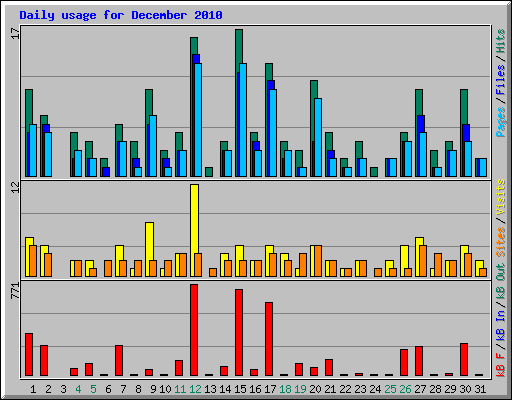The image size is (512, 400).
Task: Select the red kB bar for day 12
Action: 194,330
